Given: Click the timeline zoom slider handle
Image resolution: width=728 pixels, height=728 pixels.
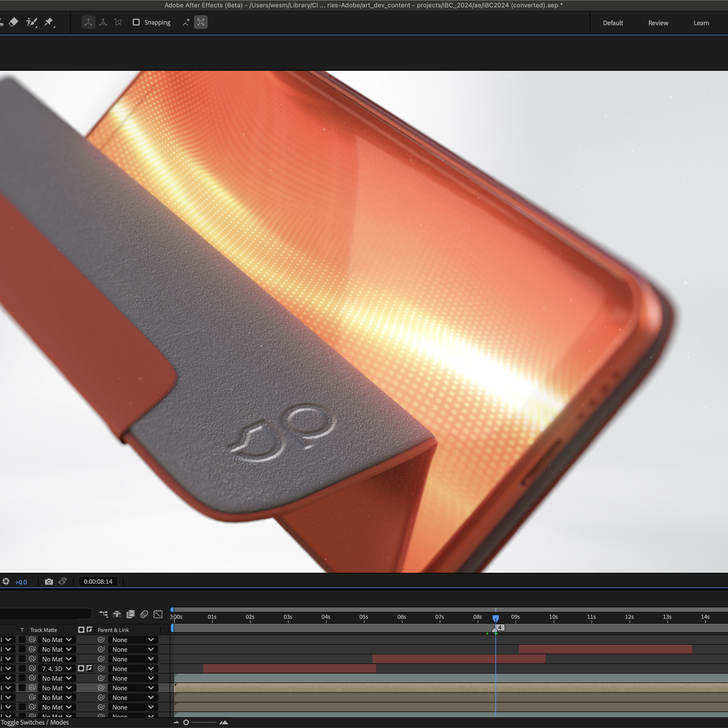Looking at the screenshot, I should point(186,722).
